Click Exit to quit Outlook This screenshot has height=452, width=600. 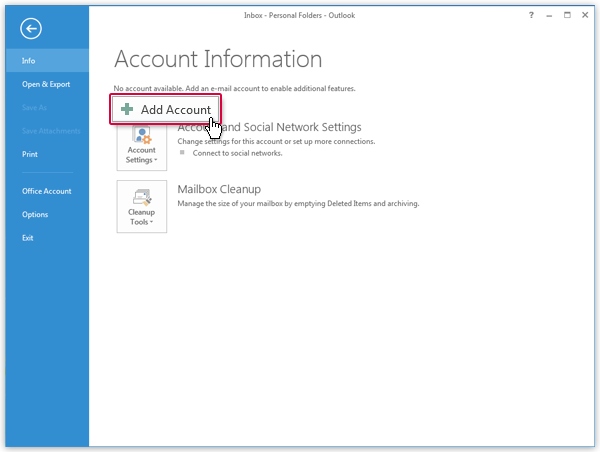28,237
